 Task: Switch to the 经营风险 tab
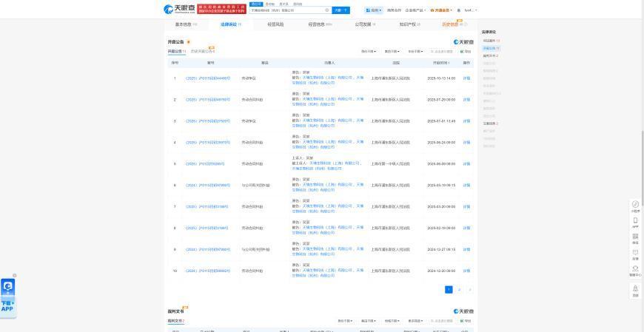275,24
